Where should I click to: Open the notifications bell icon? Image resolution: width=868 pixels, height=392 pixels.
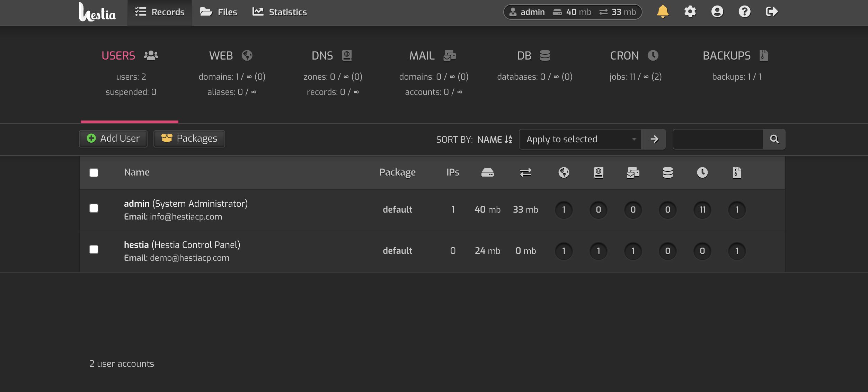coord(662,12)
